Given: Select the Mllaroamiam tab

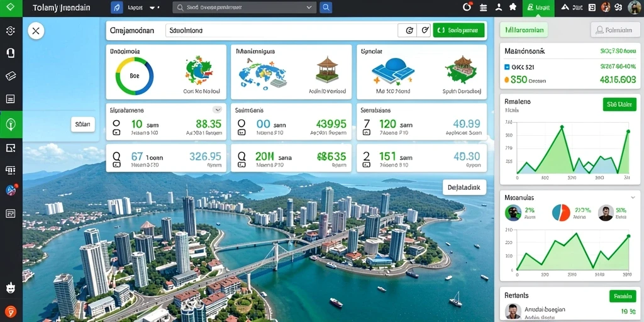Looking at the screenshot, I should [x=524, y=30].
